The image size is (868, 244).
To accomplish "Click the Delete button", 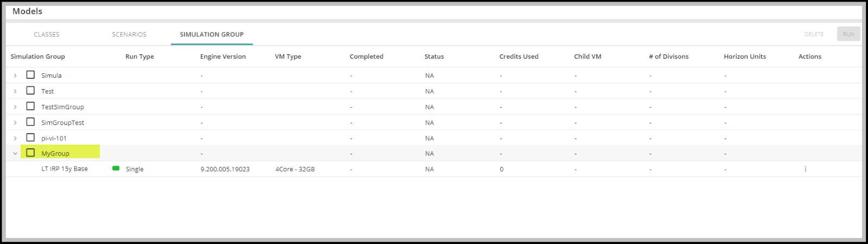I will [x=814, y=34].
